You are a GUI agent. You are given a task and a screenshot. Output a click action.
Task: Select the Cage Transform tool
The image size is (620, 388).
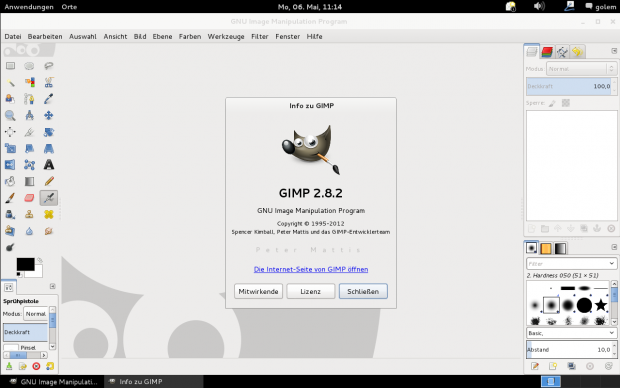[x=29, y=165]
